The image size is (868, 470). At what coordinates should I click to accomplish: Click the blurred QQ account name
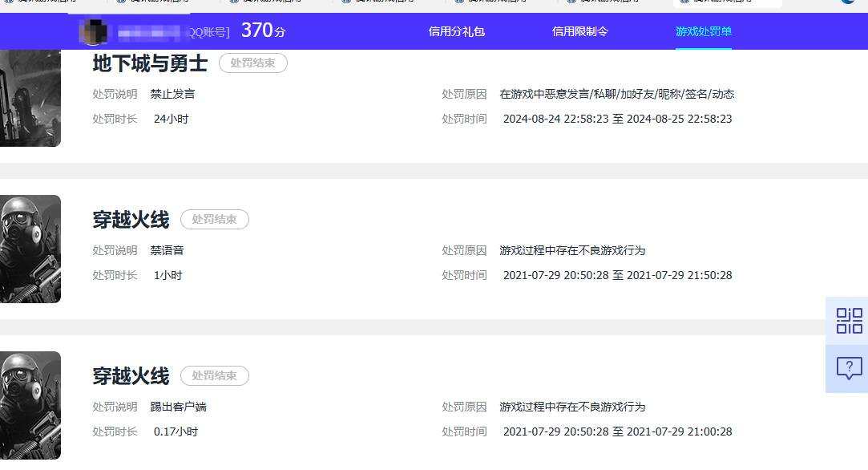[x=172, y=33]
